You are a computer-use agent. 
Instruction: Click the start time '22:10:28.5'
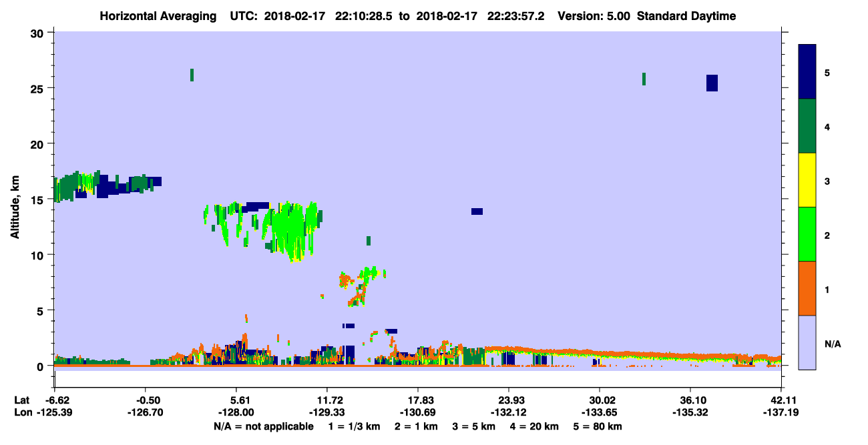tap(364, 16)
